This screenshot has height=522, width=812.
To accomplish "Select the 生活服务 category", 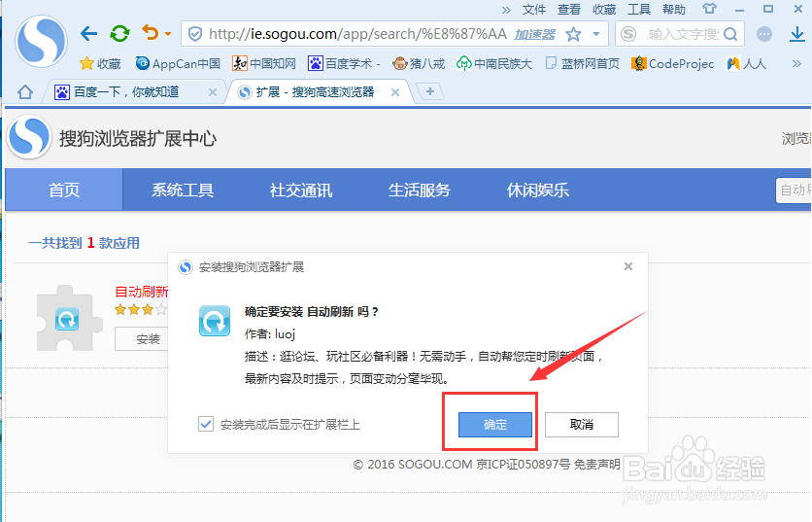I will (420, 190).
